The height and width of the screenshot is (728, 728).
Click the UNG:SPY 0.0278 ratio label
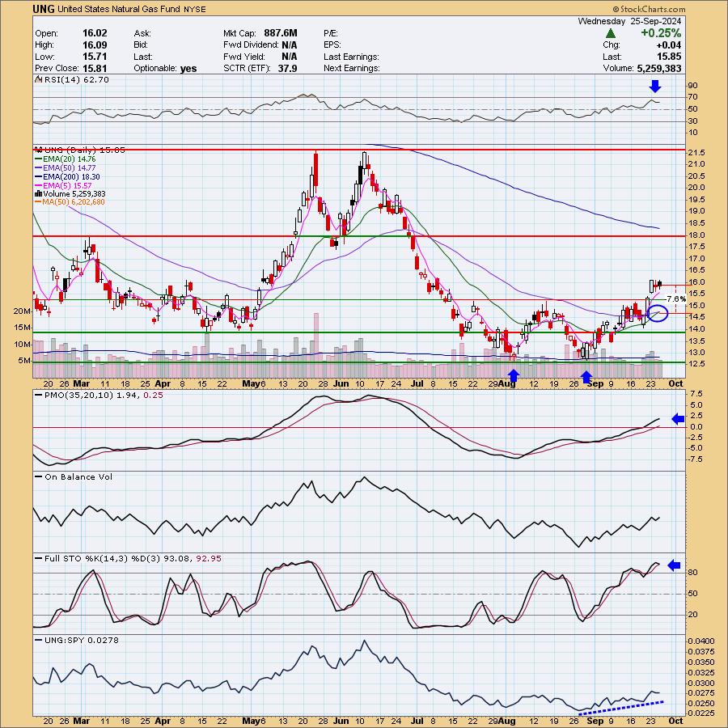pos(82,641)
